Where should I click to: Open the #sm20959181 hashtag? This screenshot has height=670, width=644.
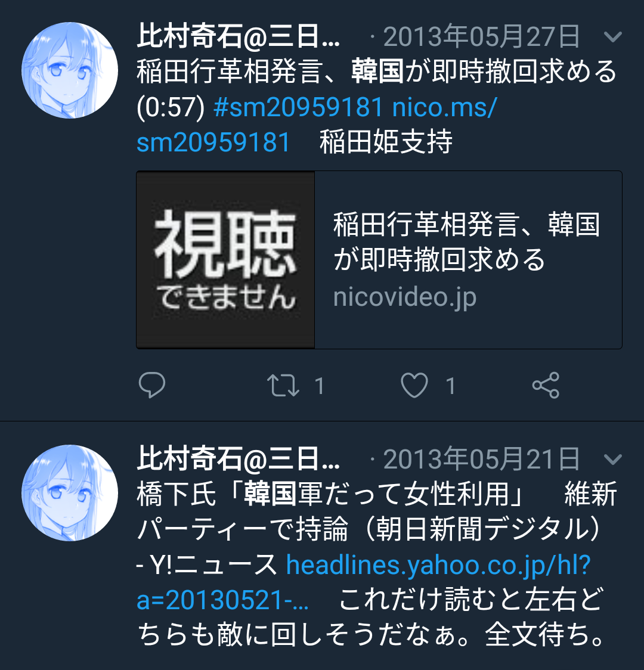(x=298, y=107)
